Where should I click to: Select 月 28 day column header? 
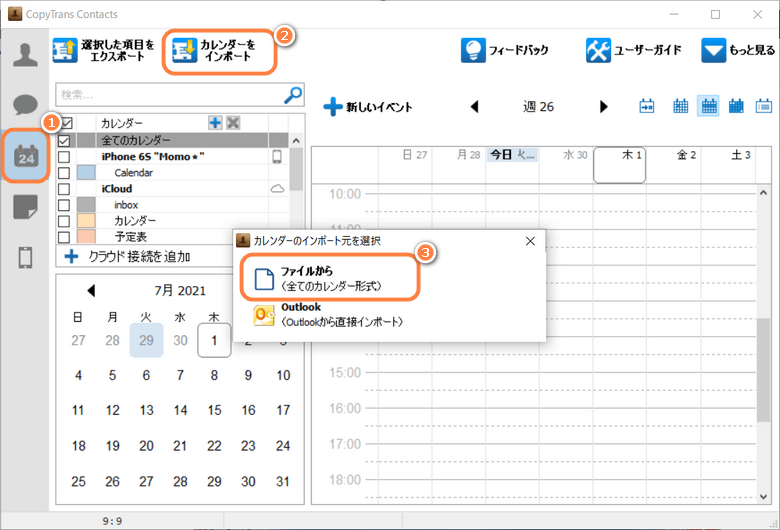[x=459, y=165]
